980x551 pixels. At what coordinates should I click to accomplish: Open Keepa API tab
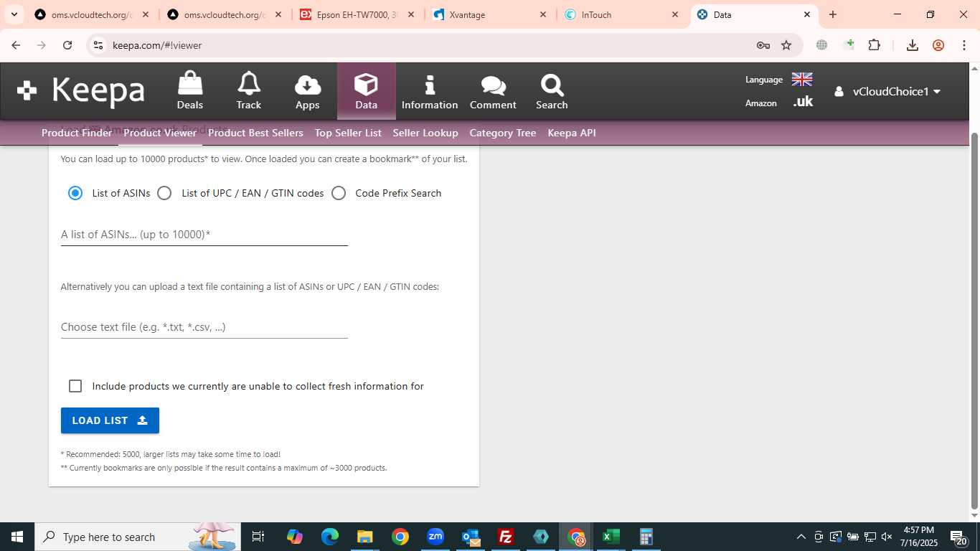(572, 133)
